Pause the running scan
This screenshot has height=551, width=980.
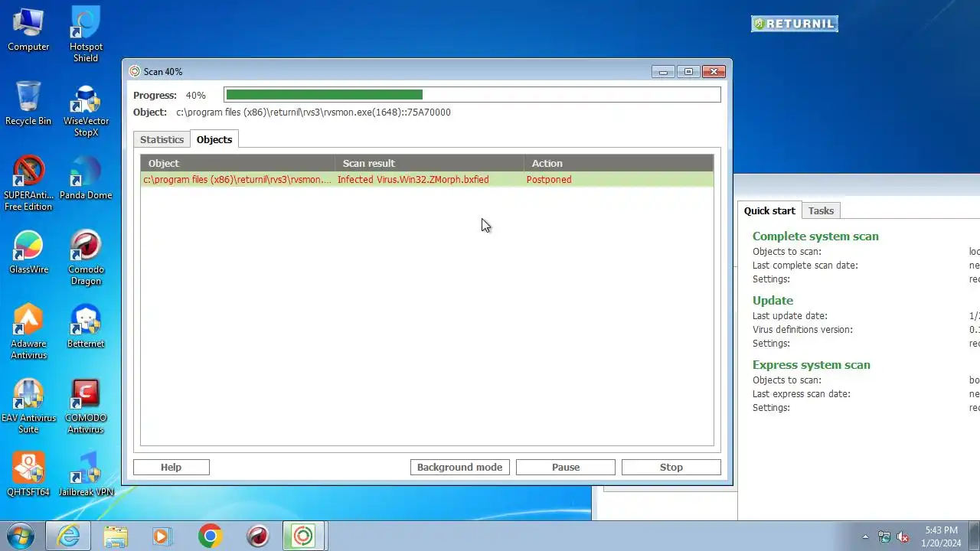[566, 467]
